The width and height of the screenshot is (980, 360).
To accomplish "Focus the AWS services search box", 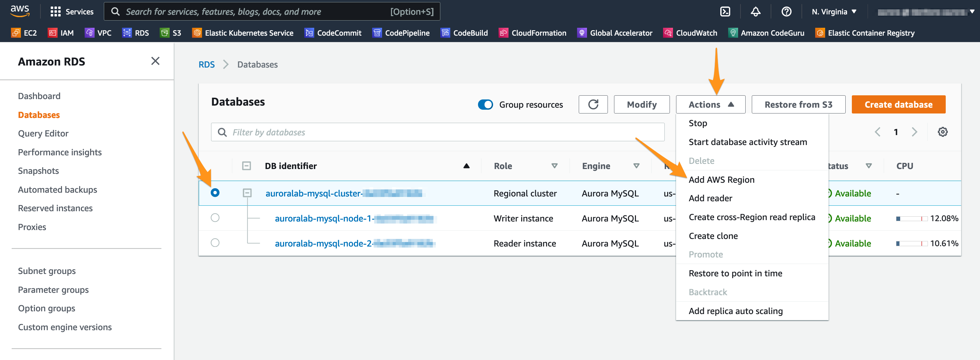I will pyautogui.click(x=272, y=11).
